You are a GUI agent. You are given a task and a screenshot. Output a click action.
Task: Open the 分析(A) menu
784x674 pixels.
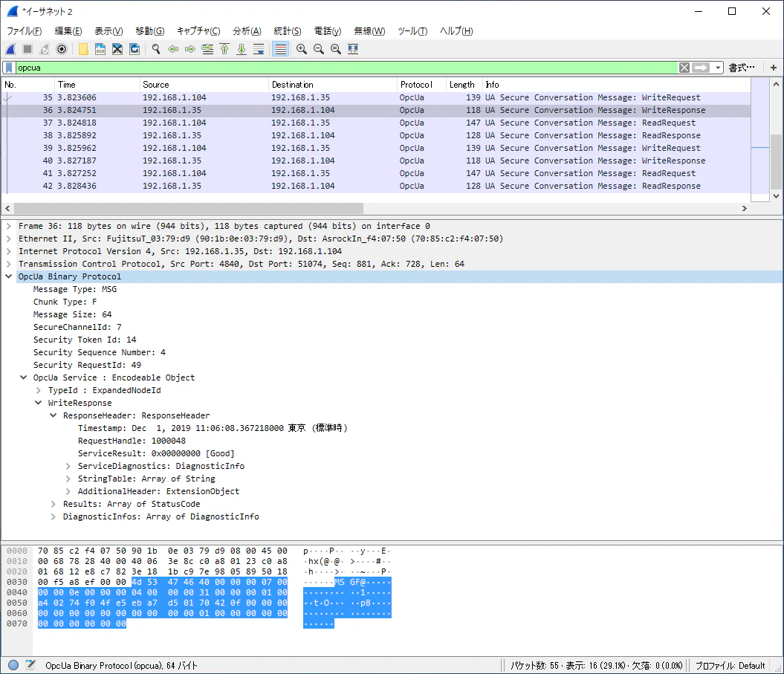coord(247,31)
